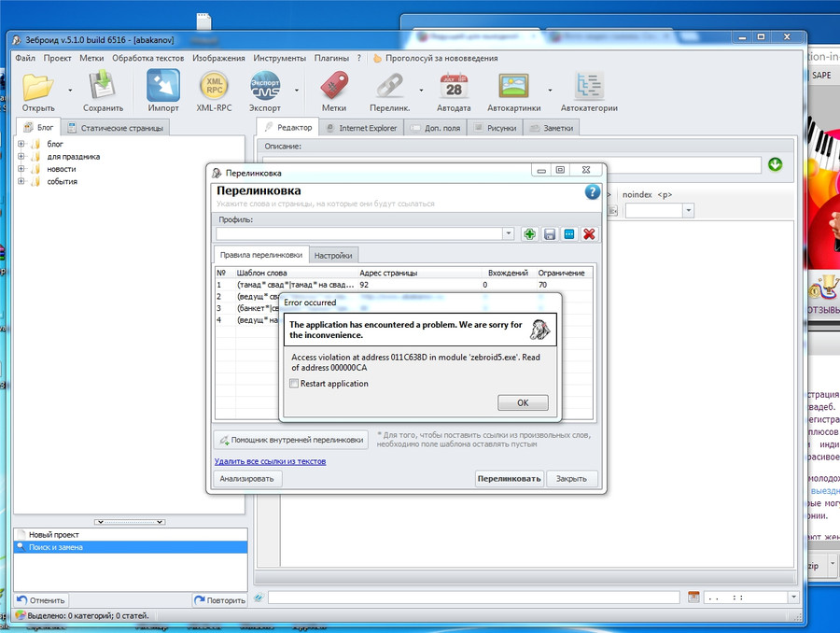
Task: Switch to the Заметки tab
Action: pos(552,128)
